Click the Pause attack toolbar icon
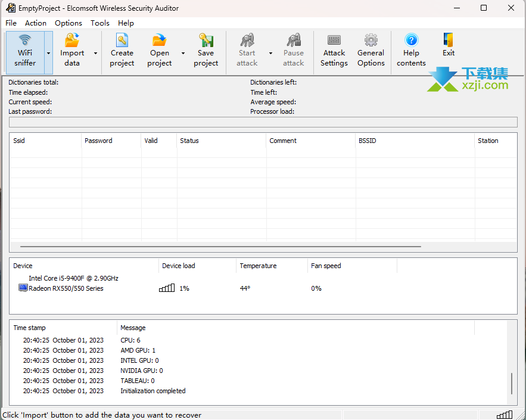 pyautogui.click(x=294, y=41)
